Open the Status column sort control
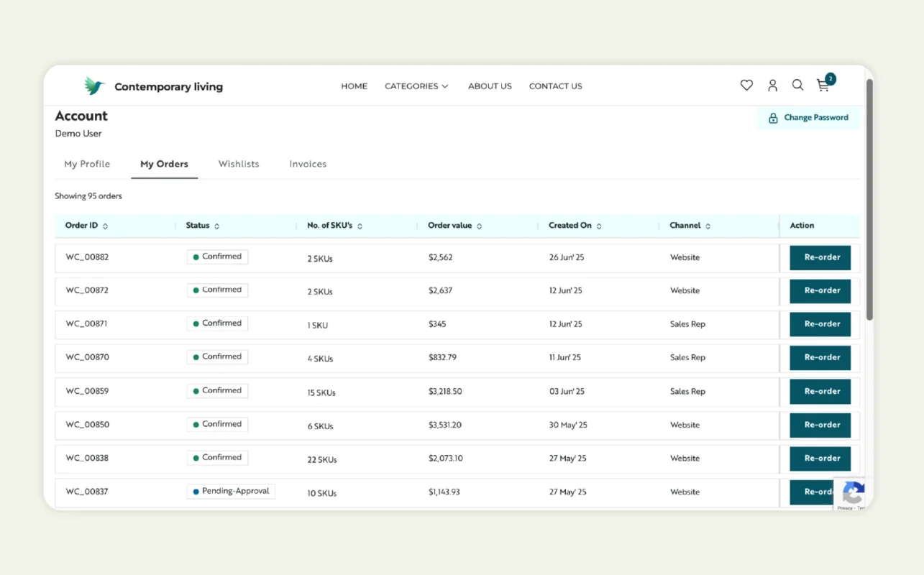 (x=219, y=225)
